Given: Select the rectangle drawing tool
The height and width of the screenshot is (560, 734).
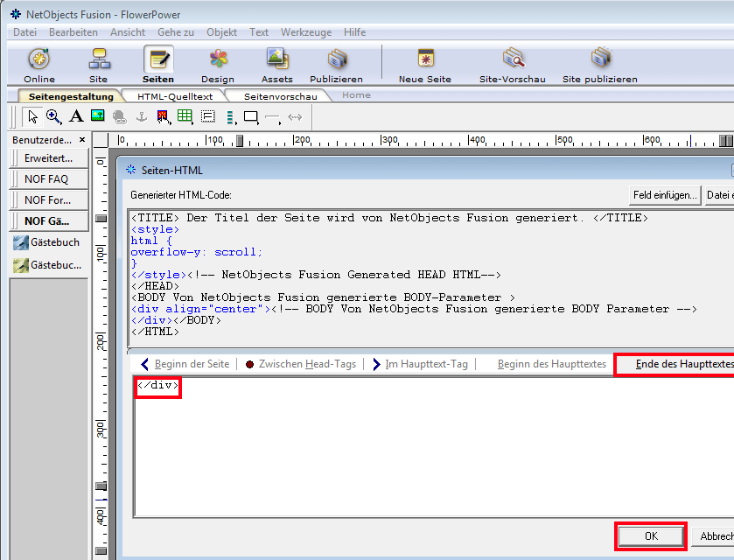Looking at the screenshot, I should (251, 117).
